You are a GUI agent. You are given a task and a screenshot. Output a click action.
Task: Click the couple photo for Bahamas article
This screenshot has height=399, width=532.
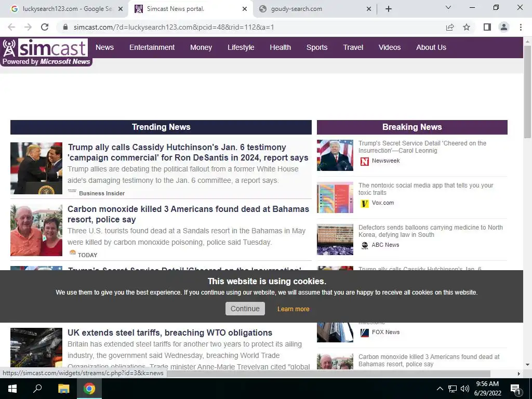36,230
